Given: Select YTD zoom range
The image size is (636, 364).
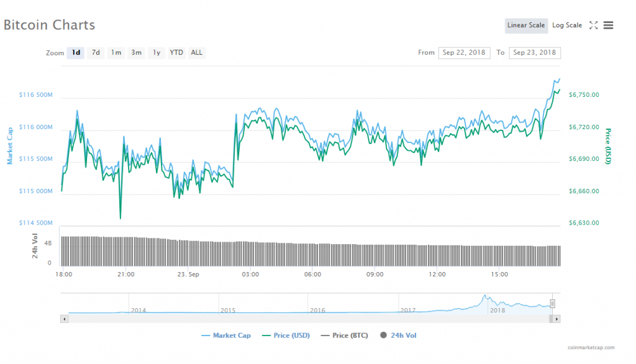Looking at the screenshot, I should [x=176, y=53].
